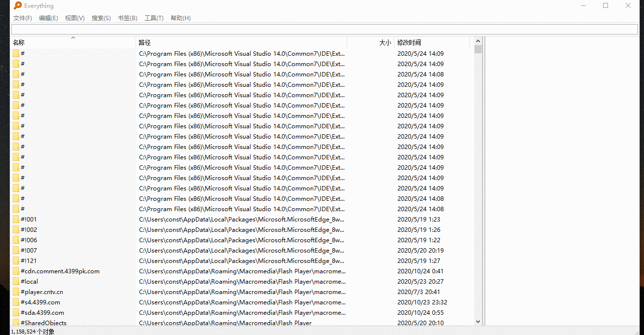Screen dimensions: 644x335
Task: Open the 视图(V) menu
Action: (x=75, y=18)
